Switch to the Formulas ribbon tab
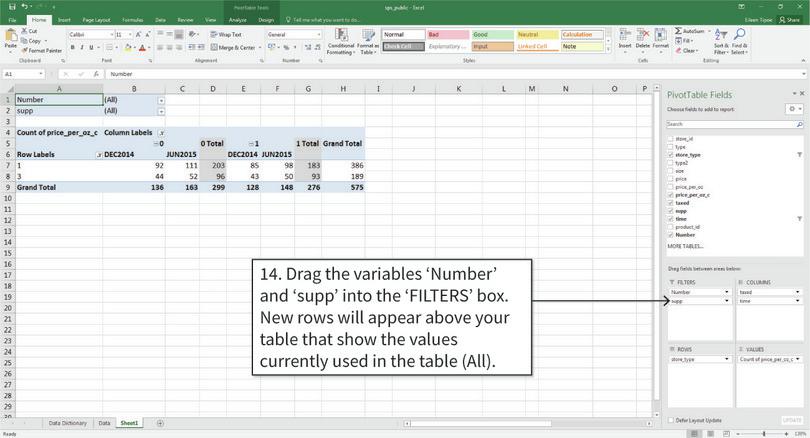Screen dimensions: 810x438 coord(133,20)
